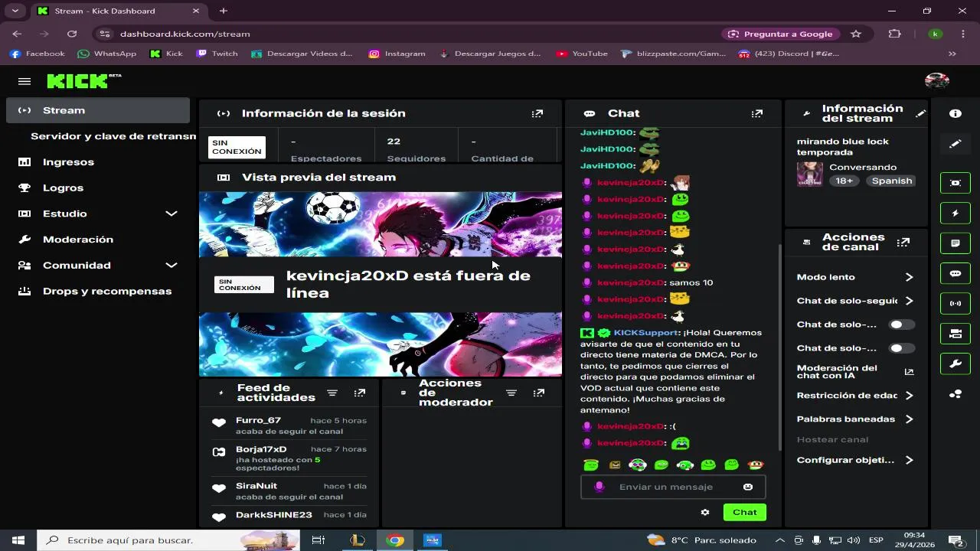Click the lightning bolt icon in the right toolbar
The width and height of the screenshot is (980, 551).
(x=955, y=214)
